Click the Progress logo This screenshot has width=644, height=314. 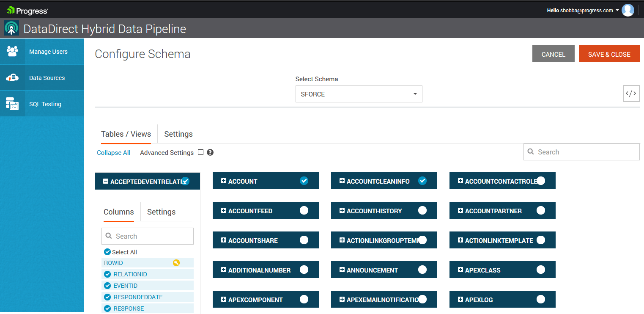click(x=27, y=11)
